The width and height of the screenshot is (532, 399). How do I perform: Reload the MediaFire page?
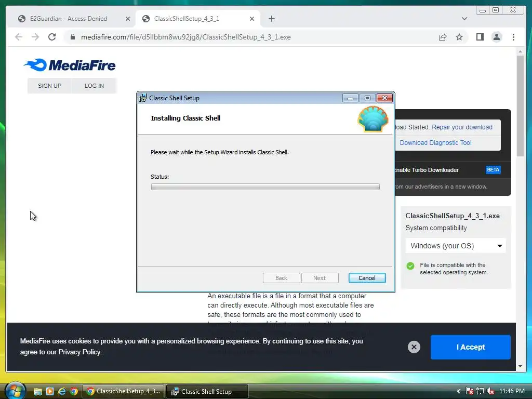pyautogui.click(x=52, y=37)
